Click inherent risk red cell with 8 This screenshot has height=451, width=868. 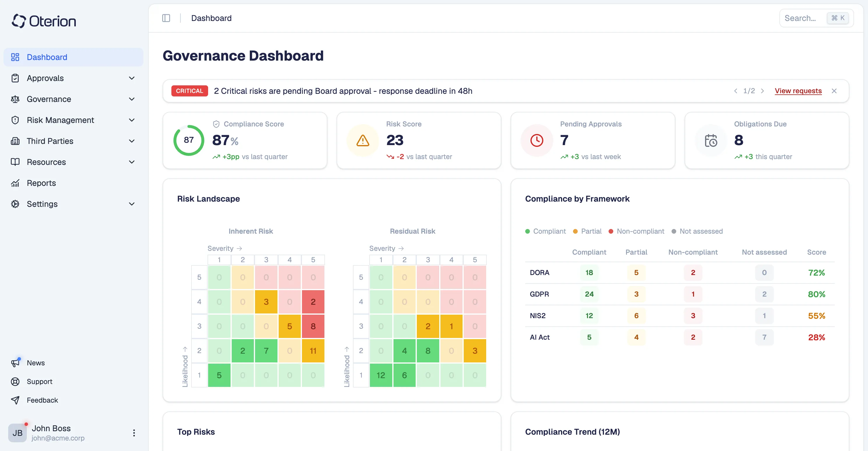tap(313, 326)
